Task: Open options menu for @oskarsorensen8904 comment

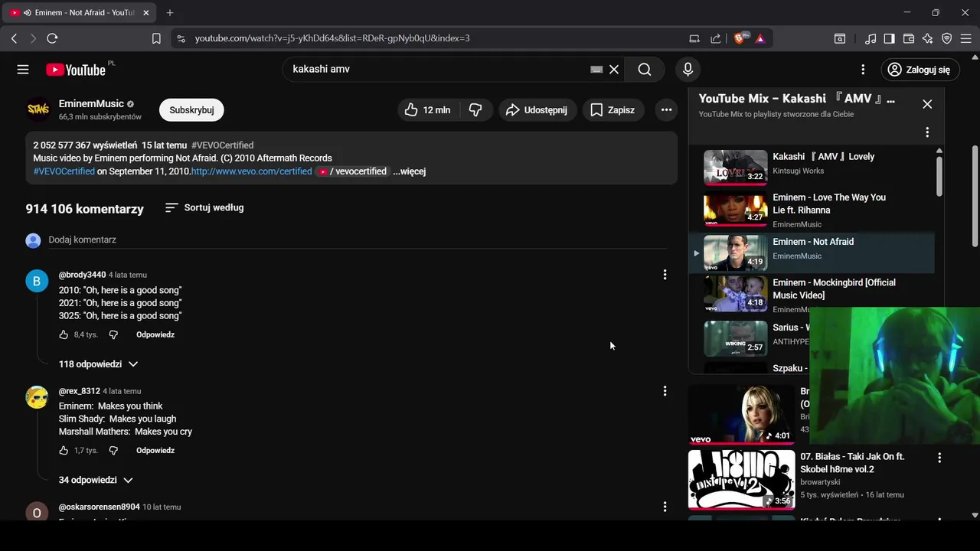Action: (665, 507)
